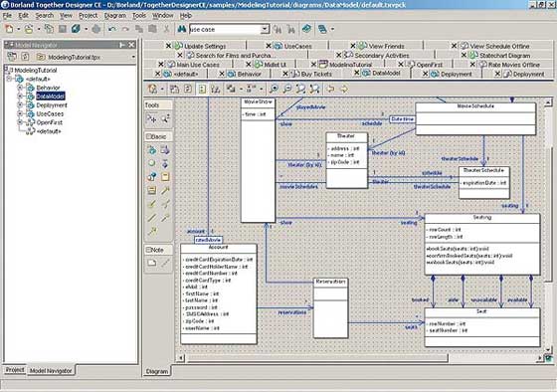Image resolution: width=557 pixels, height=392 pixels.
Task: Open the ModelingTutorial.tpx project dropdown
Action: pos(133,57)
